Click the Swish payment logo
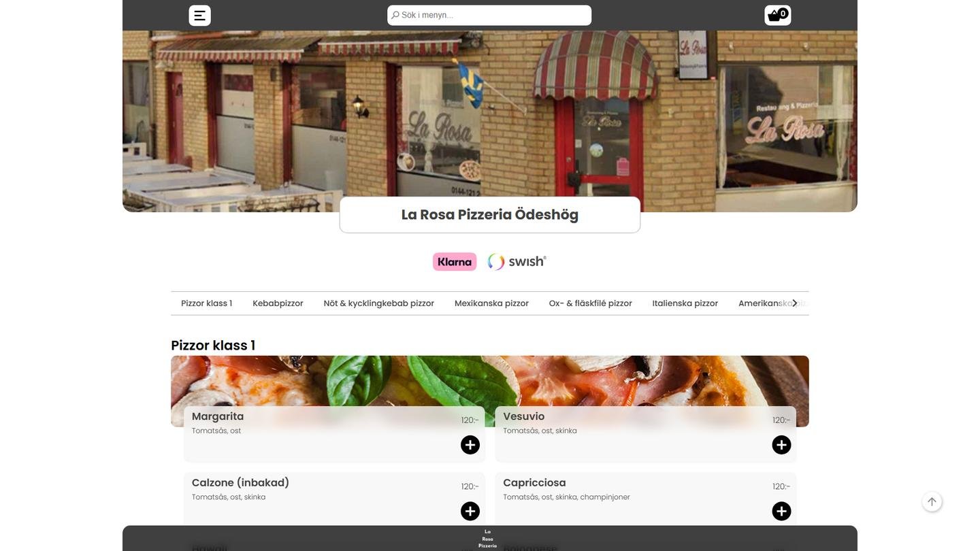 [517, 262]
